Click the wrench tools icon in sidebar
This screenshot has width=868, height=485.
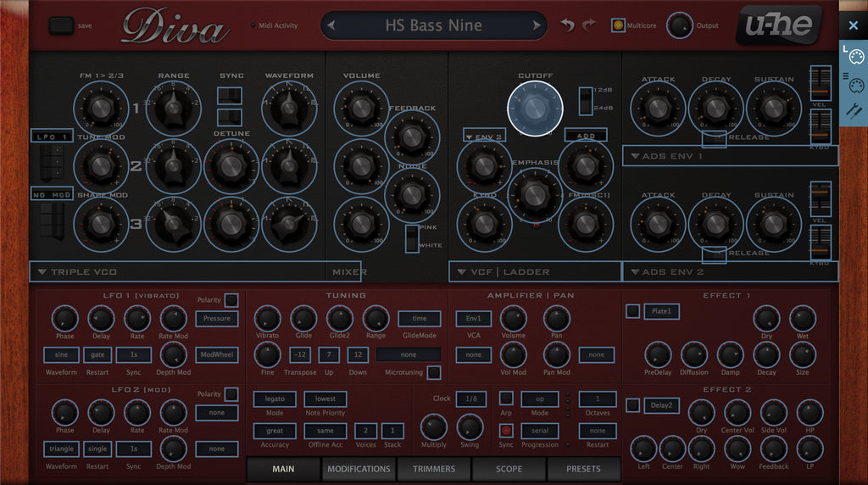(854, 111)
